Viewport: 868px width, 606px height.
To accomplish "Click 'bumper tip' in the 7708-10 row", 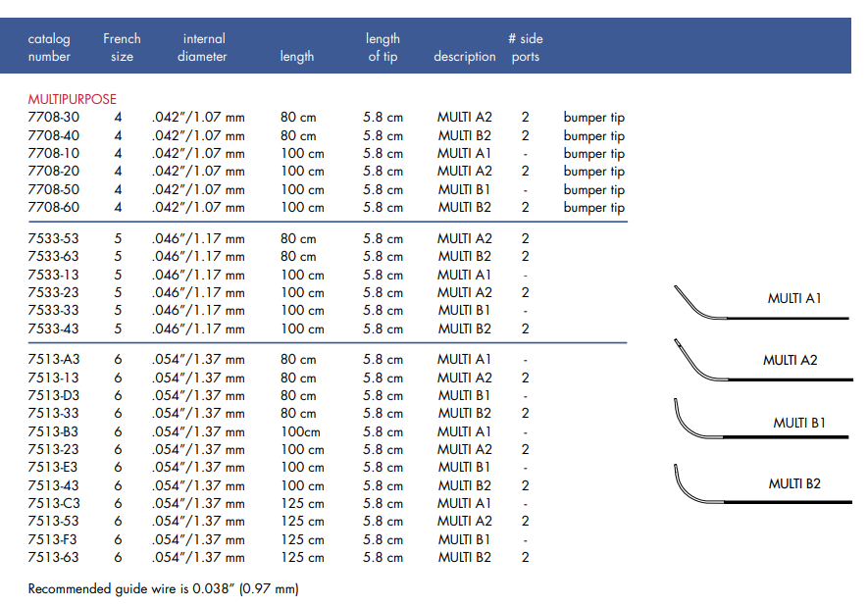I will coord(593,154).
